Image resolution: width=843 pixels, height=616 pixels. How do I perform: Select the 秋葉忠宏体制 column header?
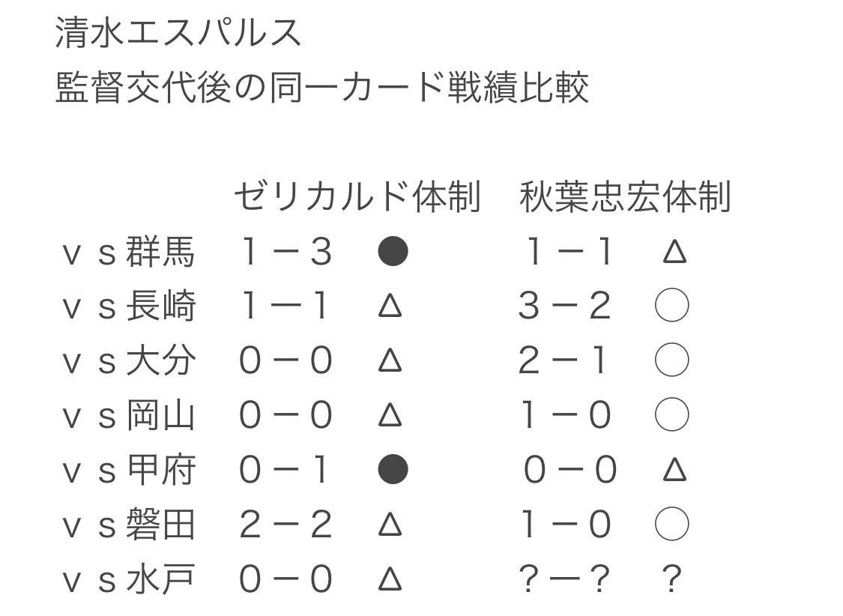[624, 196]
